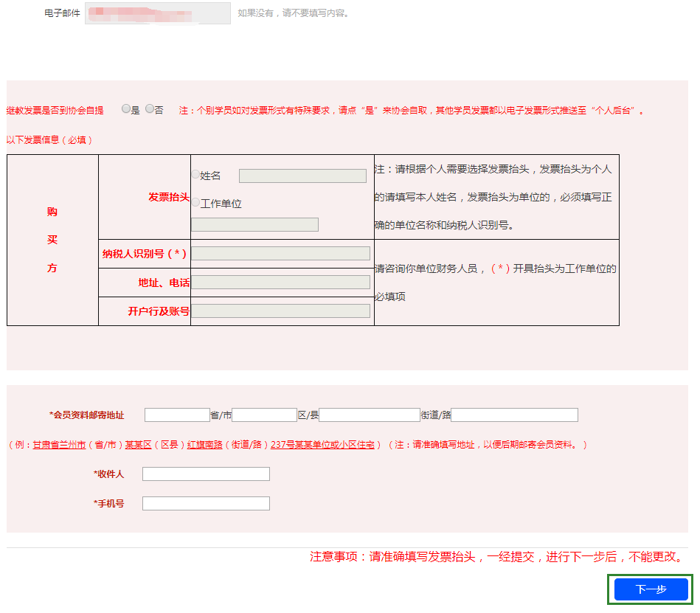Click the detailed address field after 街道/路
This screenshot has height=613, width=700.
click(x=515, y=415)
